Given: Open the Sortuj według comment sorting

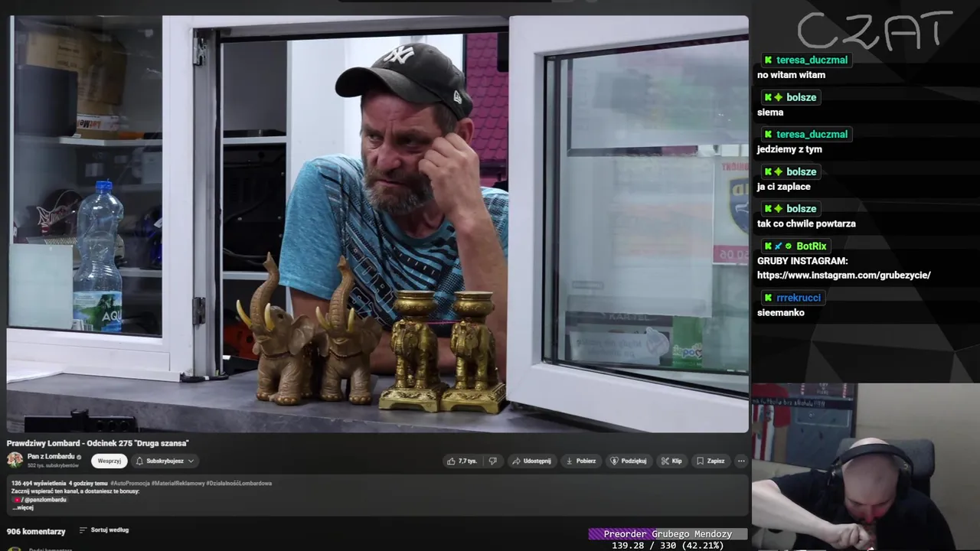Looking at the screenshot, I should click(104, 530).
